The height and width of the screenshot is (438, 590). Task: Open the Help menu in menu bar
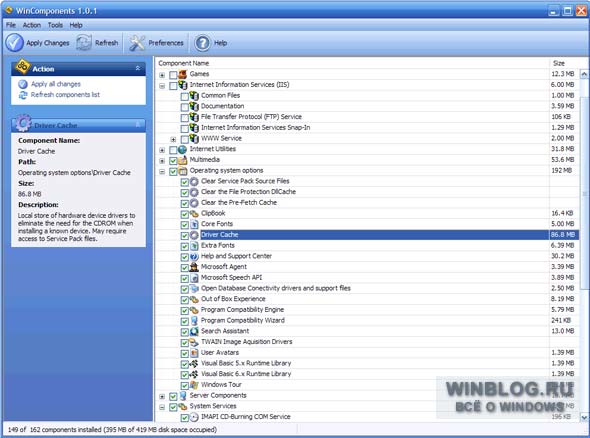tap(76, 25)
